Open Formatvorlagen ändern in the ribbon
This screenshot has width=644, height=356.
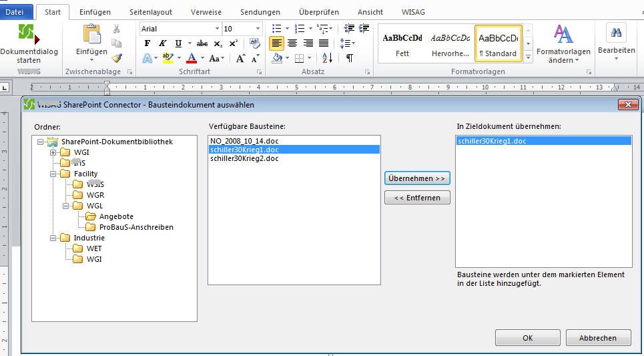click(563, 43)
